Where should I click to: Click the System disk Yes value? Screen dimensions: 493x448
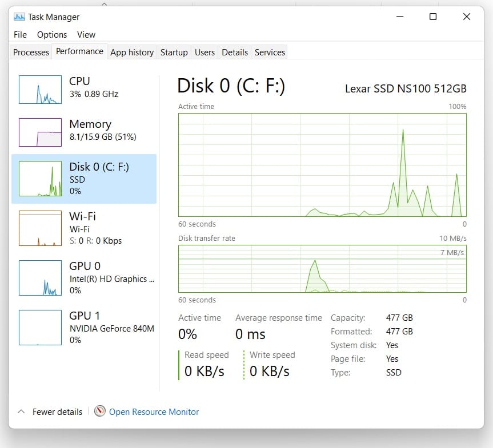392,345
